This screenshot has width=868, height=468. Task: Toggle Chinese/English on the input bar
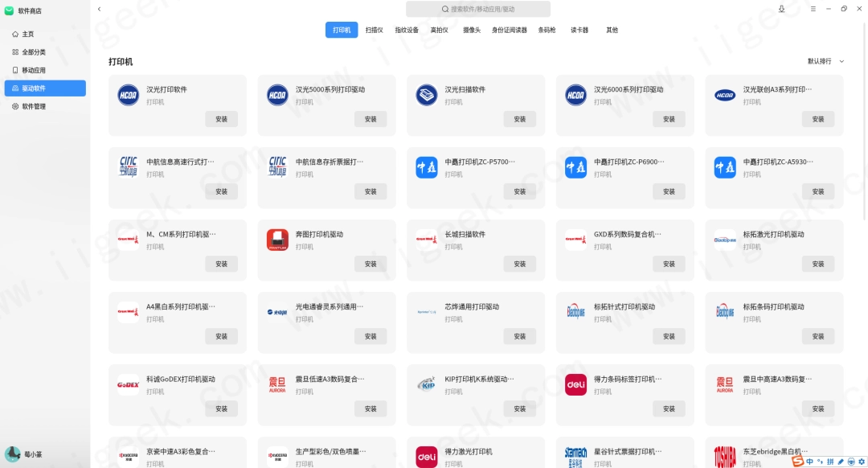click(x=809, y=462)
